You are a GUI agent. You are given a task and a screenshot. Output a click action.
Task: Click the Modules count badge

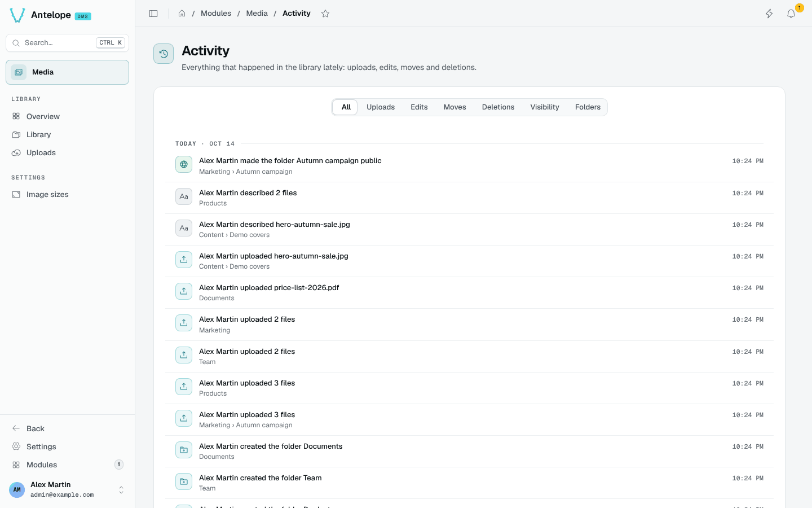click(x=119, y=465)
